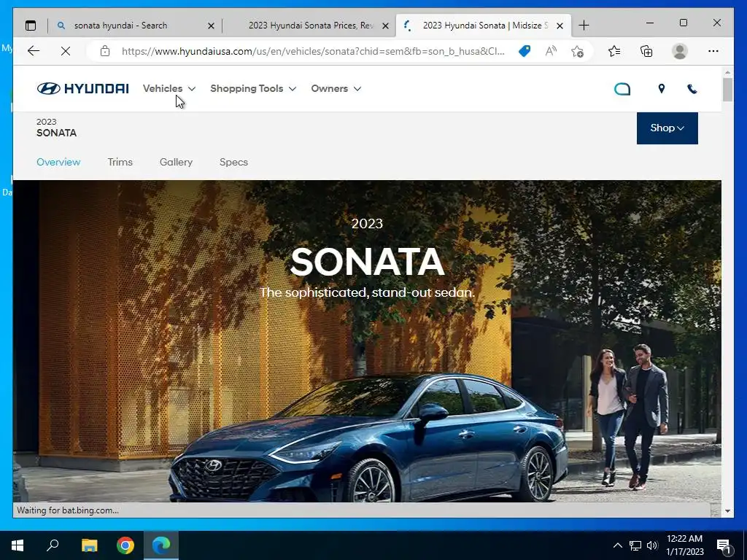Open the notification center icon
The image size is (747, 560).
[x=724, y=545]
